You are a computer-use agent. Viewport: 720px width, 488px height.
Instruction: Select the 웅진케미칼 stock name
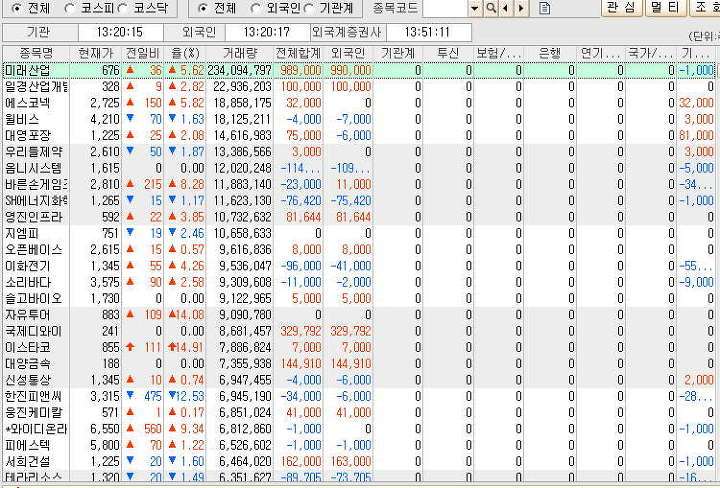(33, 413)
